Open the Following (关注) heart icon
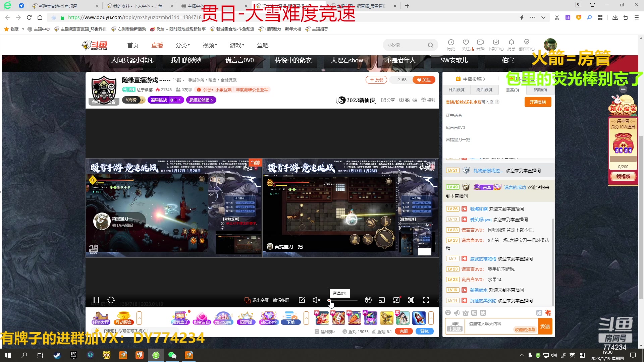 pos(466,45)
